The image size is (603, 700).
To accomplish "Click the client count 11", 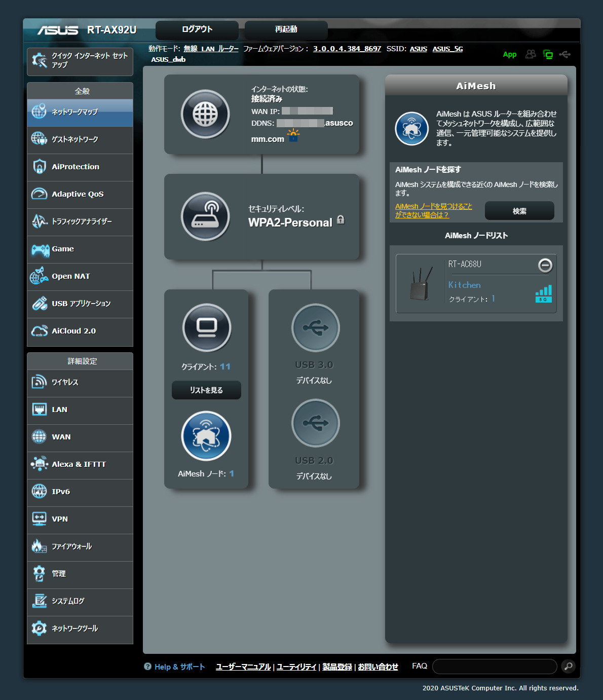I will coord(225,366).
